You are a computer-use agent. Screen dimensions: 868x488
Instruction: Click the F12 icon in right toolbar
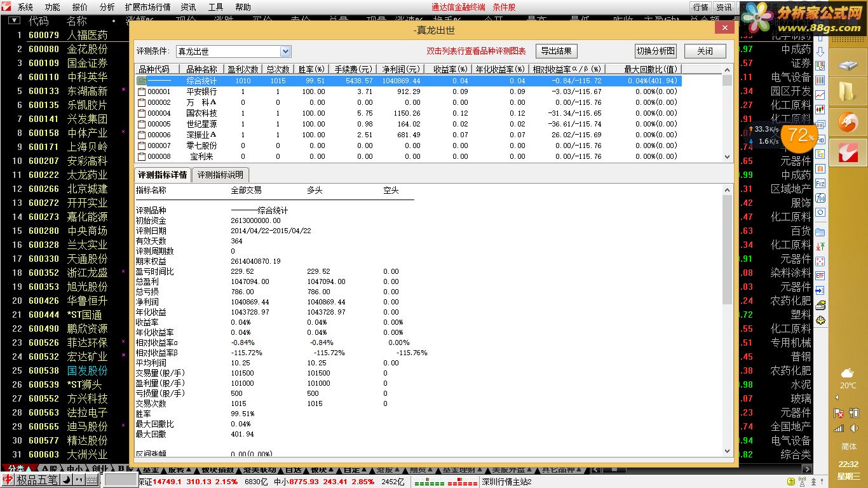click(x=820, y=183)
